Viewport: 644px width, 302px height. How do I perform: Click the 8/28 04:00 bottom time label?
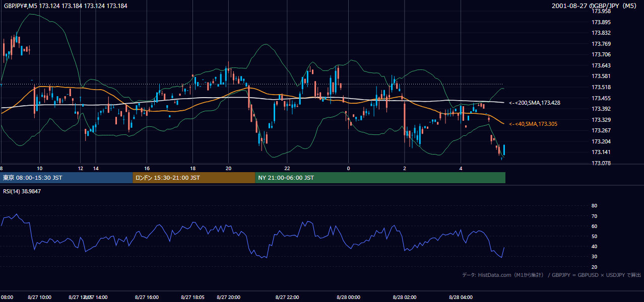[461, 297]
